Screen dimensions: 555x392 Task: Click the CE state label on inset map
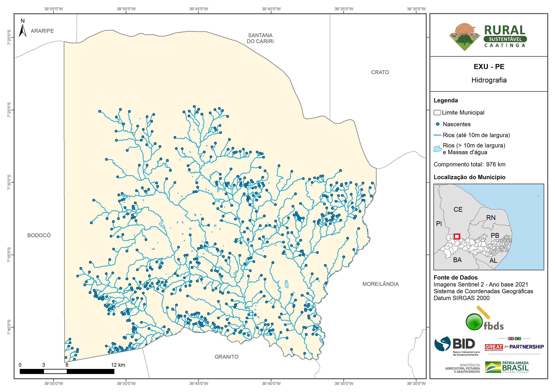pyautogui.click(x=458, y=209)
